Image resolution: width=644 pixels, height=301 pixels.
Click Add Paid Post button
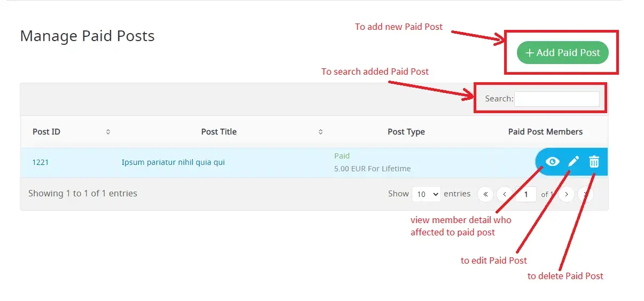point(562,53)
